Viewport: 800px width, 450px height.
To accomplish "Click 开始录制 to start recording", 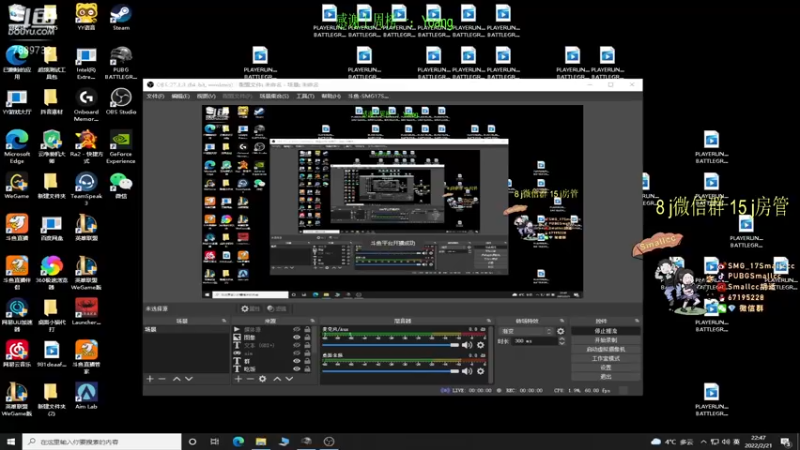I will pyautogui.click(x=606, y=340).
